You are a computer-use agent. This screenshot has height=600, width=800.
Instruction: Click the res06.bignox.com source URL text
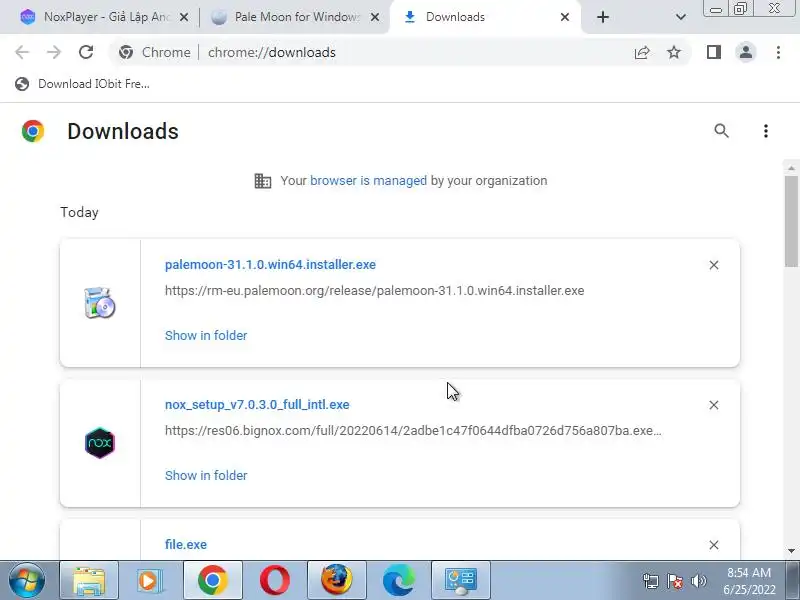[x=413, y=430]
